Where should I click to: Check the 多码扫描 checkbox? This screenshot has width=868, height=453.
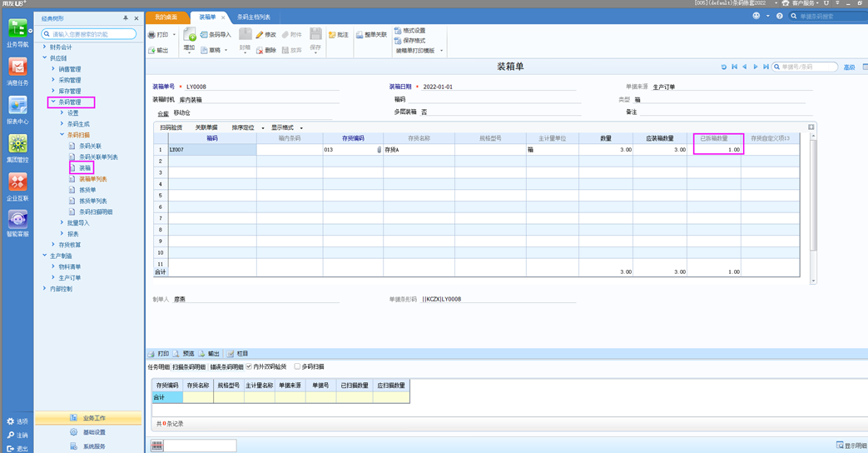pos(297,366)
